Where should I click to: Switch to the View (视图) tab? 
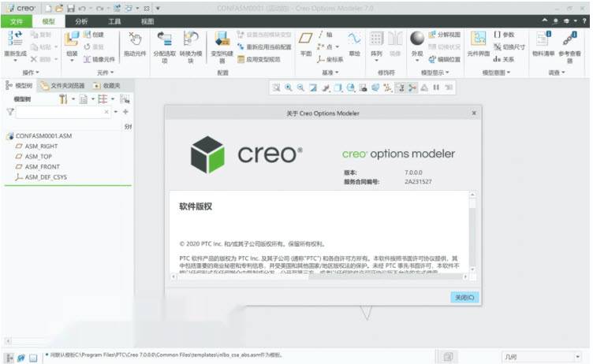click(147, 21)
